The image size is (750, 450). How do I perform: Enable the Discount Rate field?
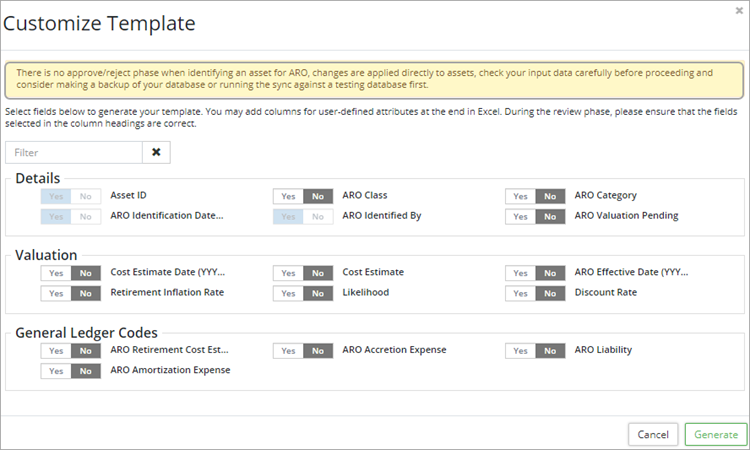[x=520, y=293]
